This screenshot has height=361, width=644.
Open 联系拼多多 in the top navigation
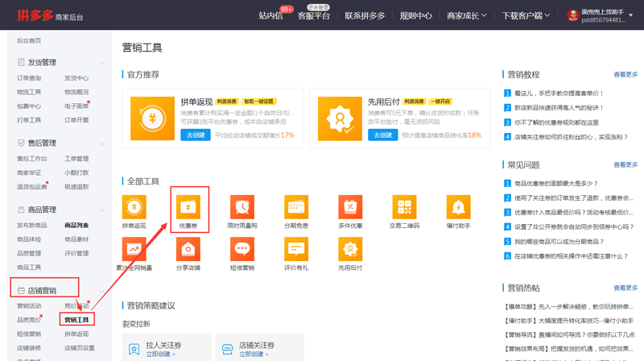(365, 15)
